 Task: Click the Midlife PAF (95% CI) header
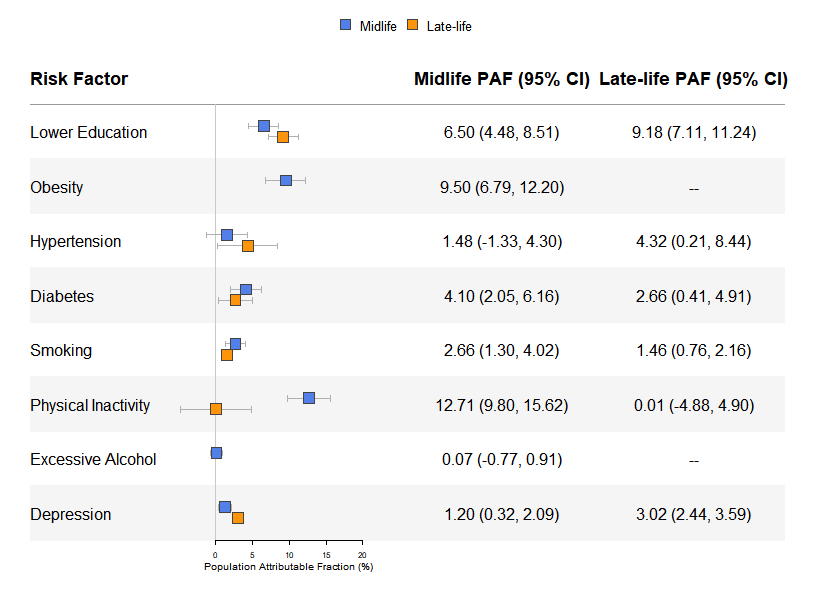(x=501, y=79)
